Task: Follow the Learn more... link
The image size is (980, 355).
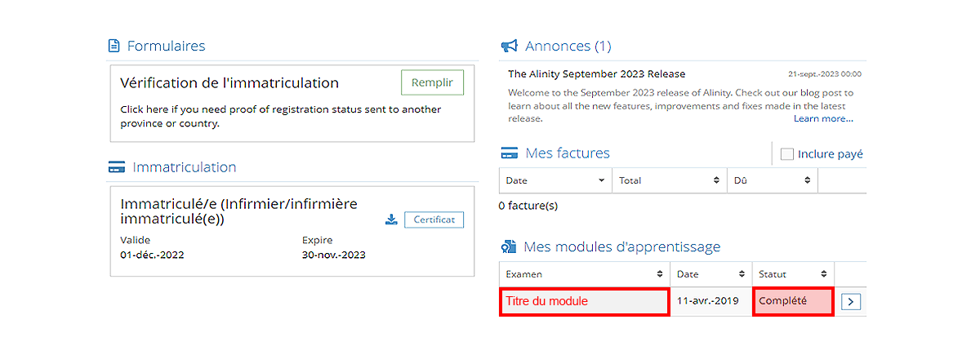Action: (823, 119)
